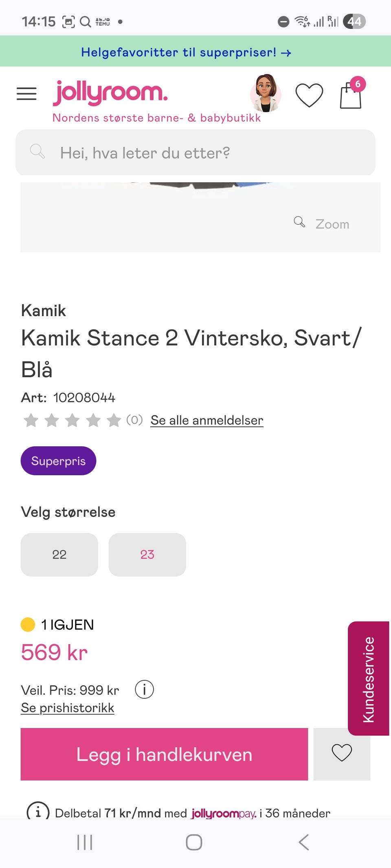Tap the customer avatar icon
The width and height of the screenshot is (391, 868).
click(266, 93)
